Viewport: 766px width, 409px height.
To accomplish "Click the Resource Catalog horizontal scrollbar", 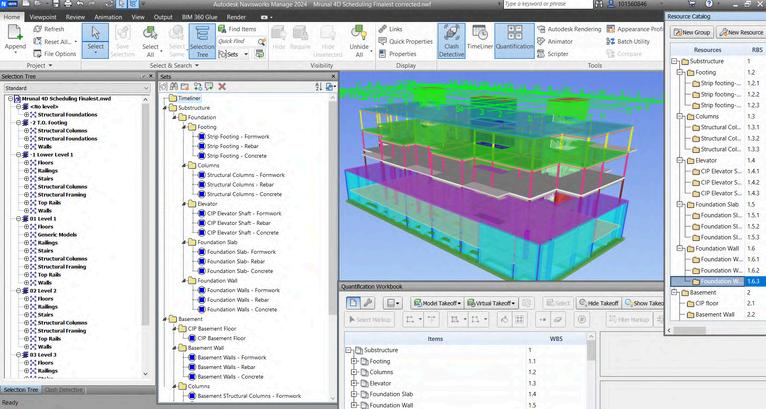I will [x=689, y=330].
